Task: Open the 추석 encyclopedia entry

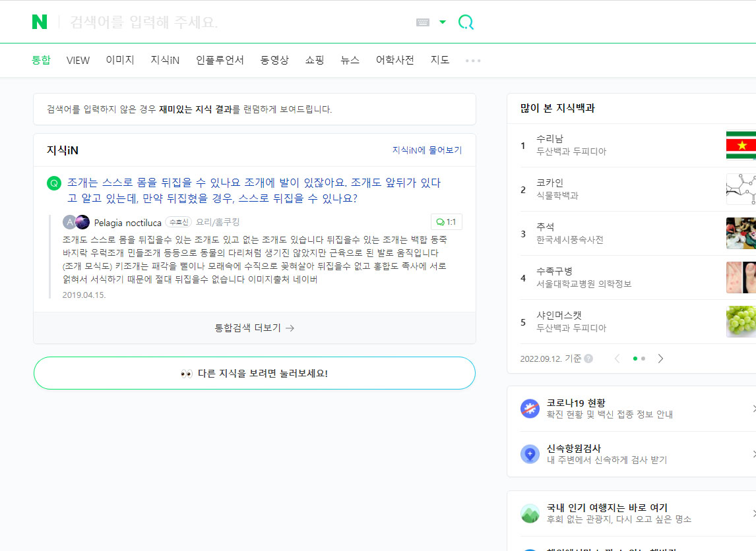Action: click(x=546, y=227)
